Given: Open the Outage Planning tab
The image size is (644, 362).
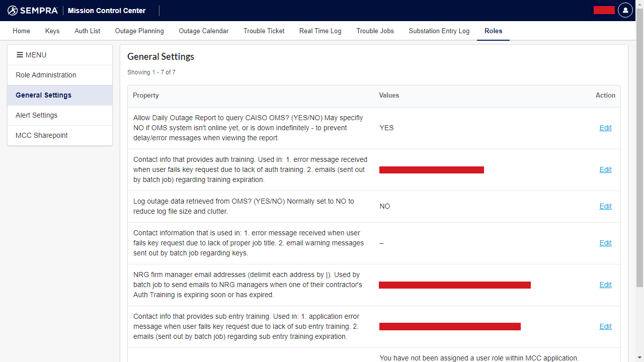Looking at the screenshot, I should click(139, 31).
